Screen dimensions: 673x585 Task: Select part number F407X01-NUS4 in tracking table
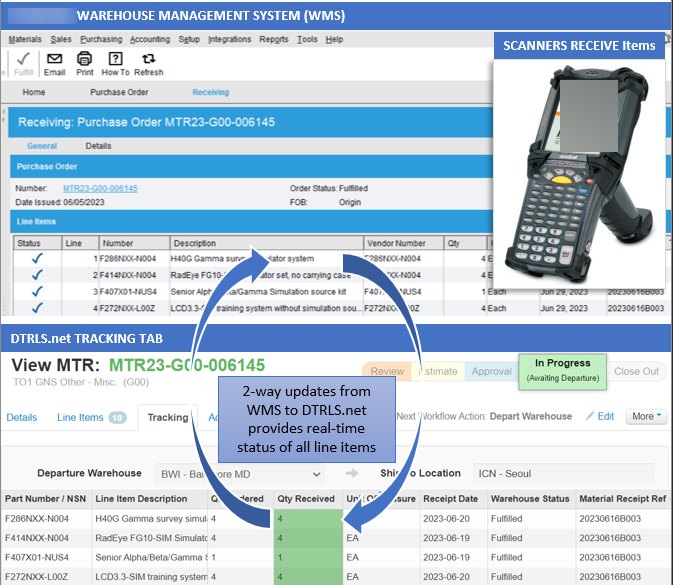[x=37, y=557]
